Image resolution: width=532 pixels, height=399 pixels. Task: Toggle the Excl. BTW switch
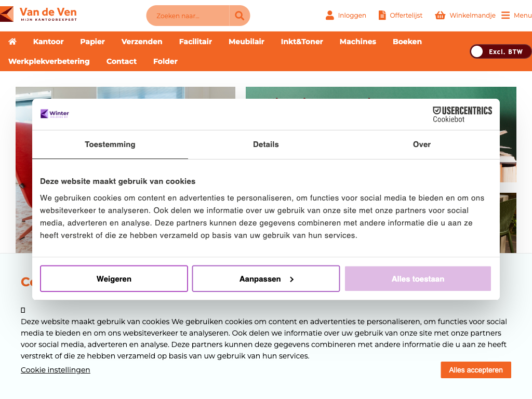(x=500, y=51)
